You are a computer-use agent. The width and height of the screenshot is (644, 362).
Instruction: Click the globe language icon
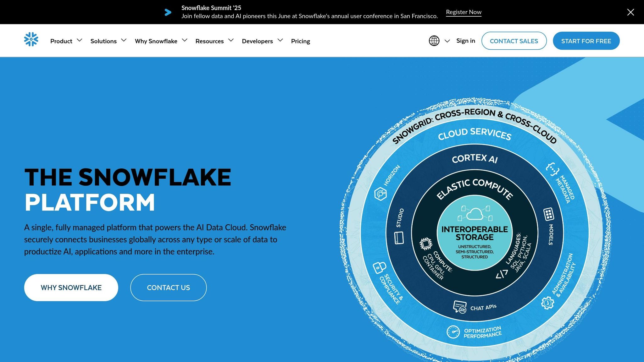pyautogui.click(x=434, y=41)
